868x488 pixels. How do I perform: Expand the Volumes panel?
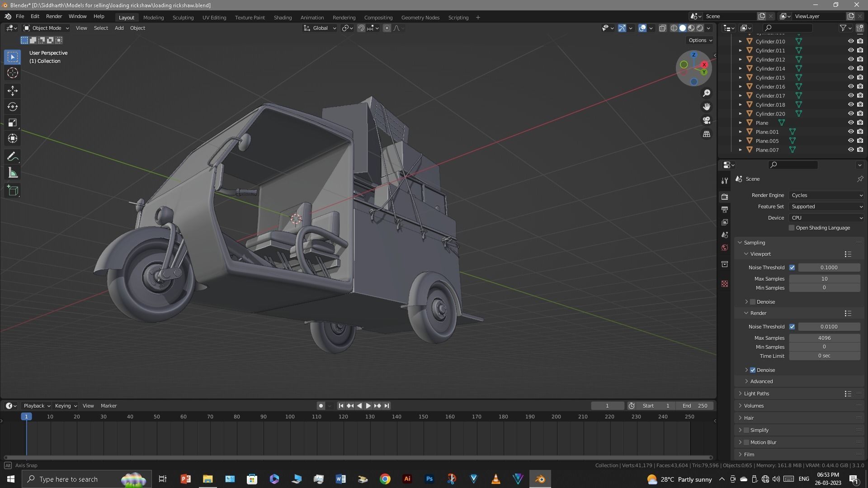(x=754, y=406)
